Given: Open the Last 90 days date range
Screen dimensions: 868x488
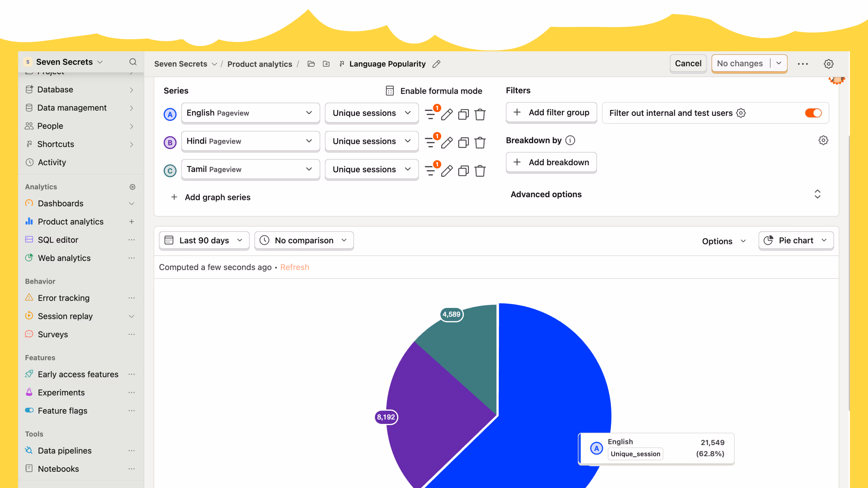Looking at the screenshot, I should click(x=204, y=240).
